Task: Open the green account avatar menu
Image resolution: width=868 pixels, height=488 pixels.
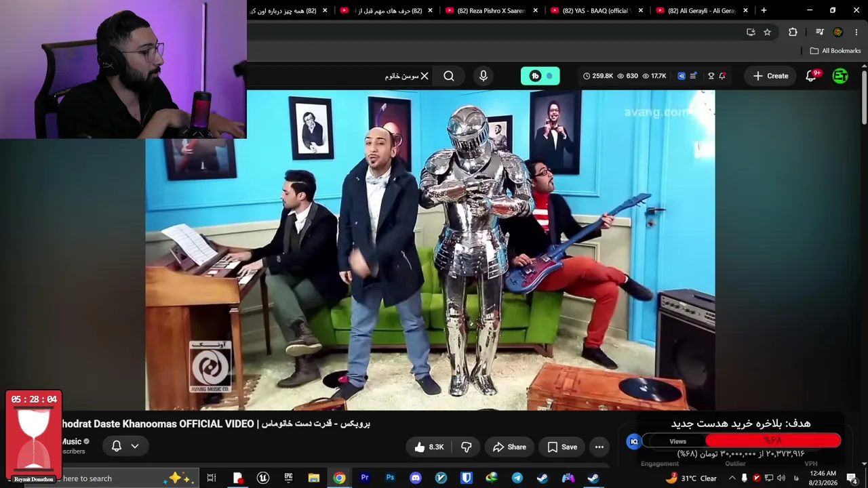Action: [x=840, y=76]
